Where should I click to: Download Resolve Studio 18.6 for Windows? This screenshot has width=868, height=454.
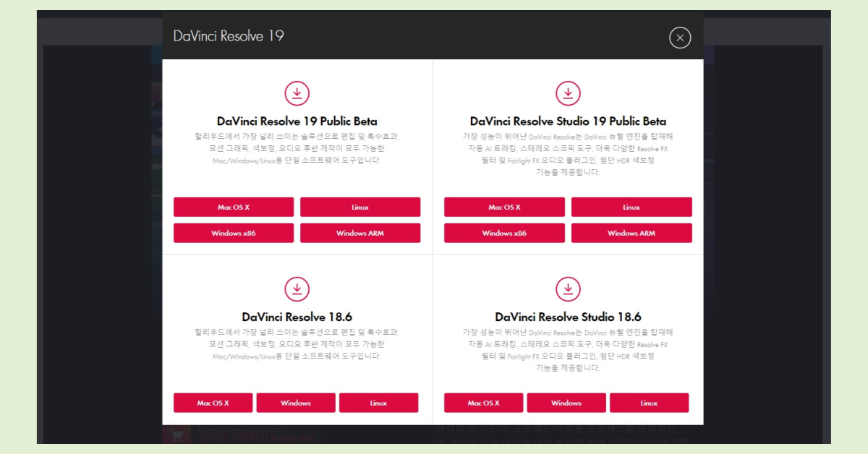[x=566, y=403]
